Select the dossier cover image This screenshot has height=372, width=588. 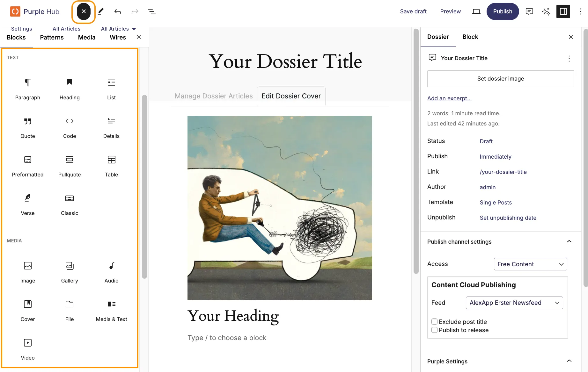click(x=280, y=208)
